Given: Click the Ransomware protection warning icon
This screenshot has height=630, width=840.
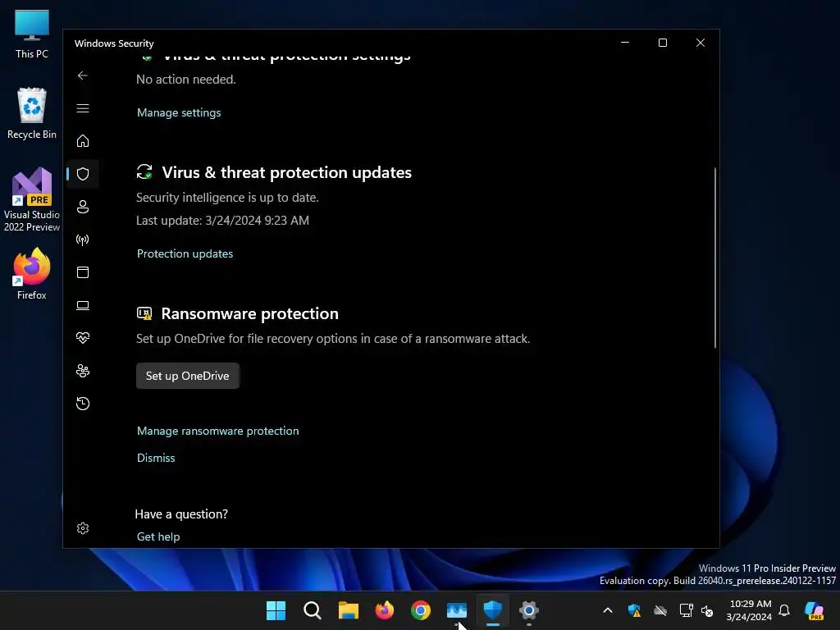Looking at the screenshot, I should [x=144, y=313].
